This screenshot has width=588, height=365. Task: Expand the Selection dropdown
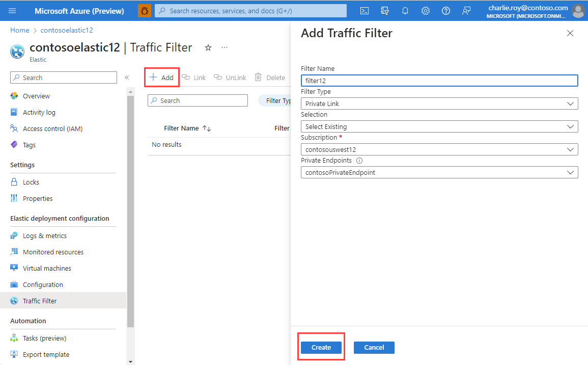439,126
